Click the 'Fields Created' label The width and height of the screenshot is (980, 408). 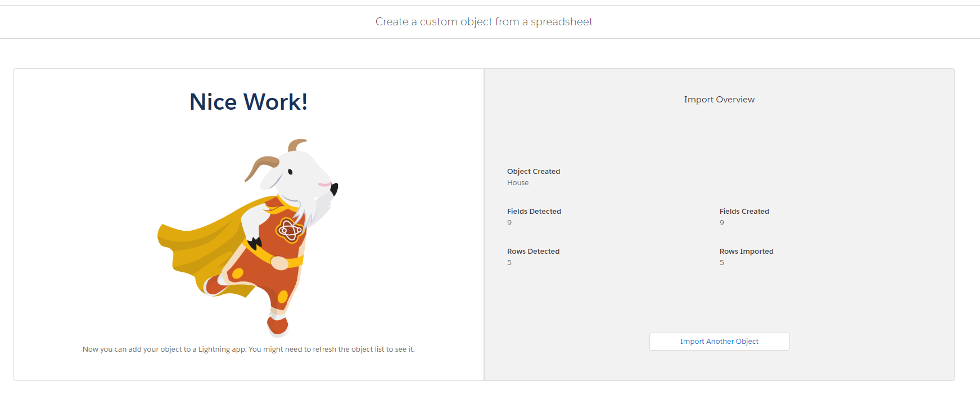[744, 212]
